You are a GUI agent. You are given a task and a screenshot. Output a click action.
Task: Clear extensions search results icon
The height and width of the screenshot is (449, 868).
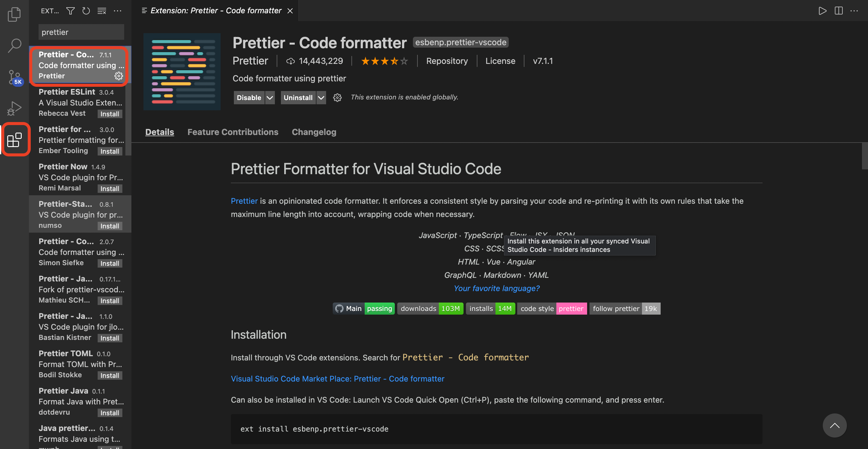point(102,11)
